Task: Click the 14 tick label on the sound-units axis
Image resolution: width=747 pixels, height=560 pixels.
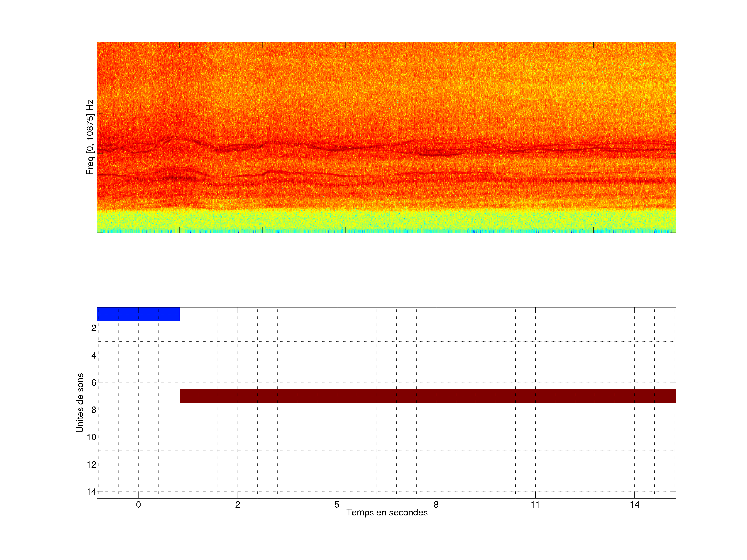Action: click(92, 492)
